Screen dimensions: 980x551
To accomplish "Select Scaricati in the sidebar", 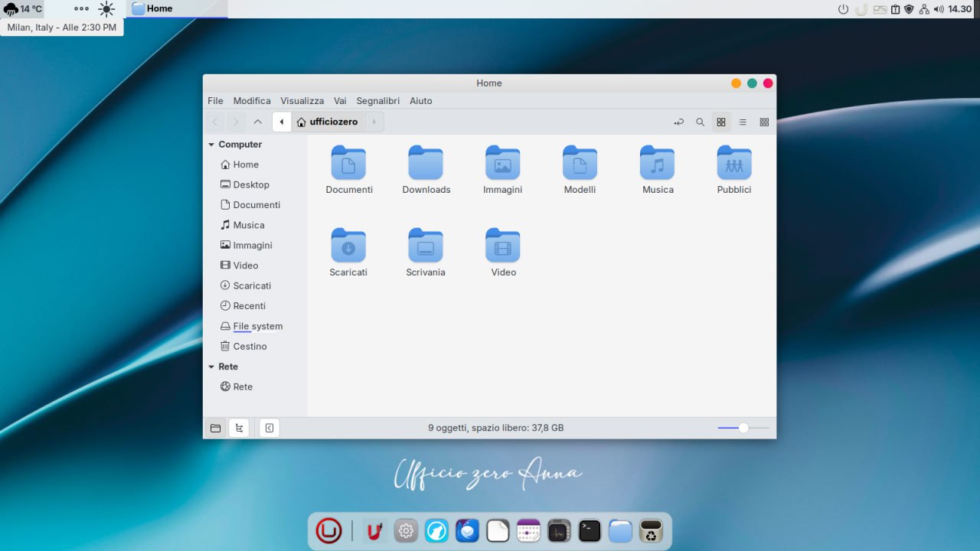I will [251, 285].
